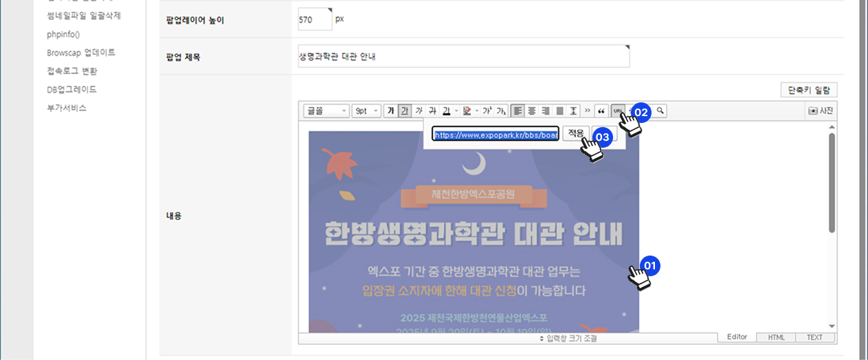Switch to the HTML editor tab
868x360 pixels.
coord(776,337)
